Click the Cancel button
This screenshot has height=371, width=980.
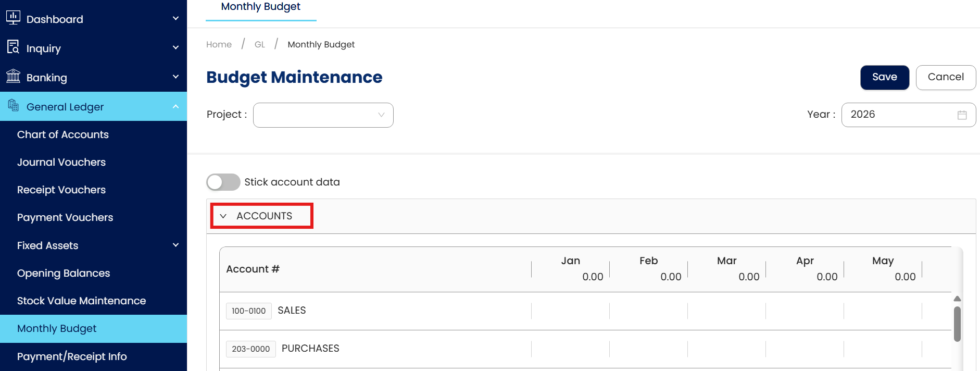pyautogui.click(x=945, y=77)
